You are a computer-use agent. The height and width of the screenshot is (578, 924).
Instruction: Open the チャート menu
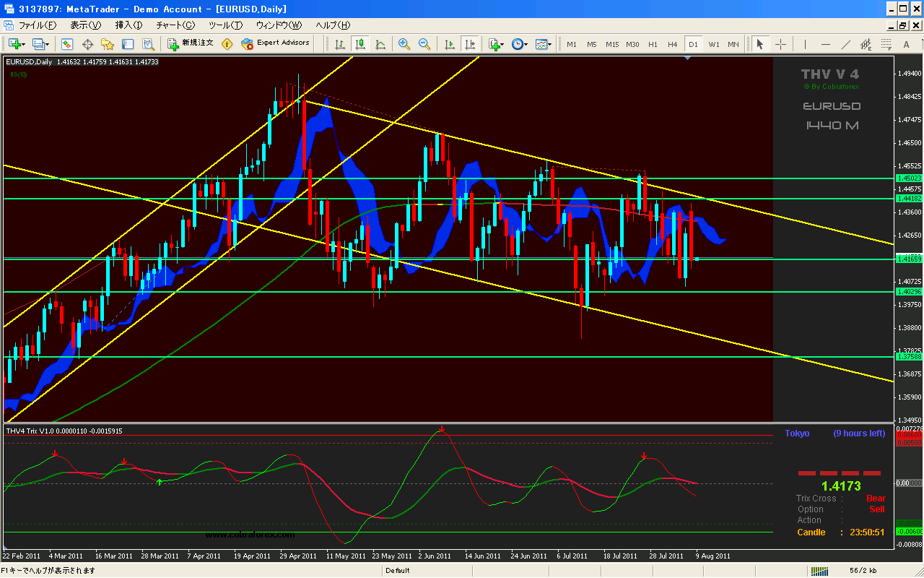click(175, 25)
